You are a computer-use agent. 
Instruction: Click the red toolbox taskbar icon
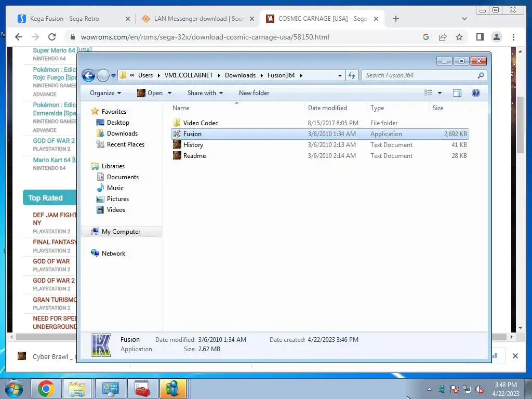coord(142,389)
